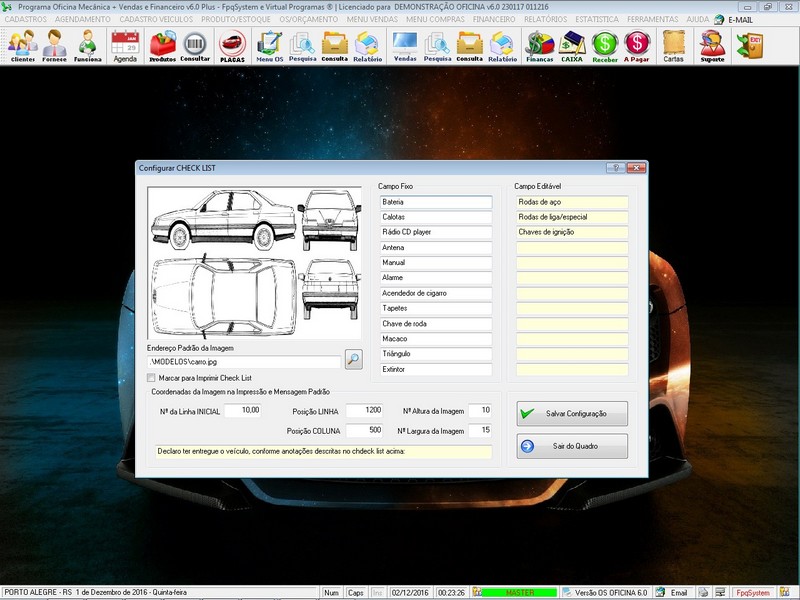Open the Agenda calendar icon
Image resolution: width=800 pixels, height=600 pixels.
click(x=125, y=45)
